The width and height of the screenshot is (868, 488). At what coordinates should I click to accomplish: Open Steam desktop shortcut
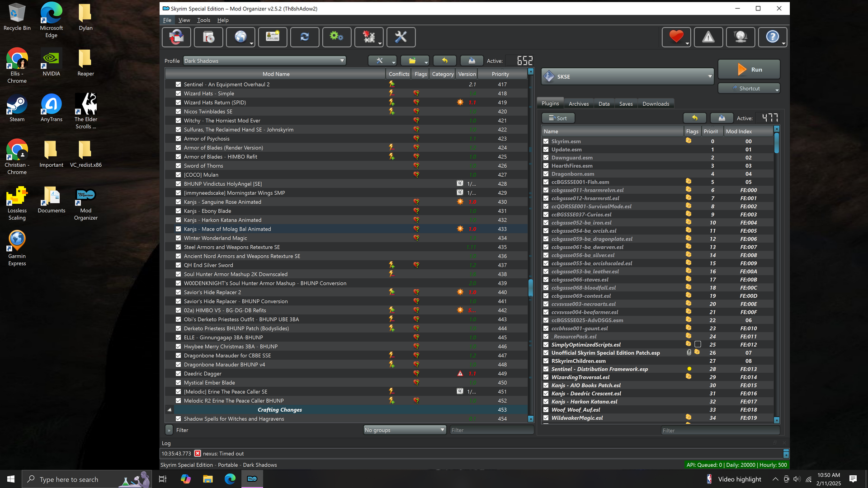point(17,108)
